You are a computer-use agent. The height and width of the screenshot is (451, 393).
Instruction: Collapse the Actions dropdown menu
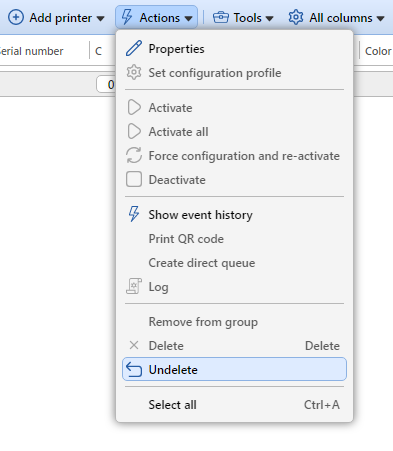coord(156,18)
